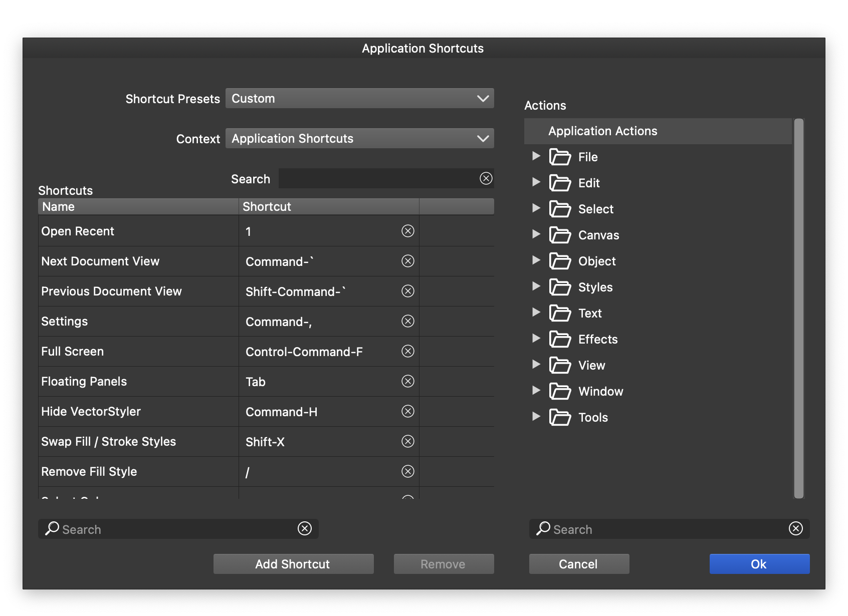Expand the File actions folder
Image resolution: width=848 pixels, height=616 pixels.
(x=536, y=156)
